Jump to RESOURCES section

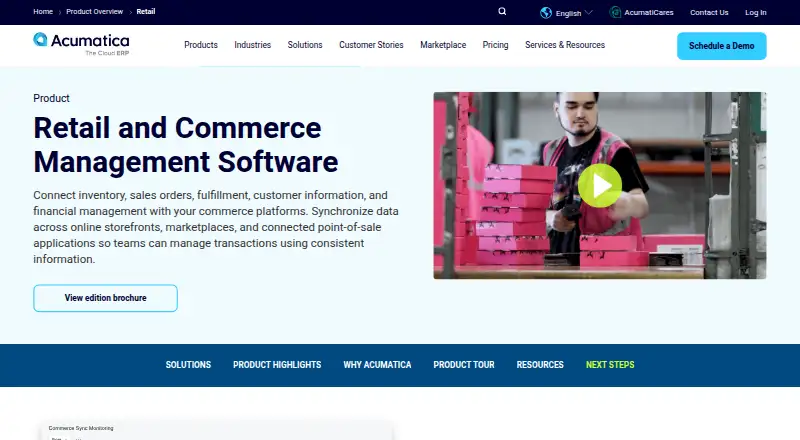tap(540, 365)
